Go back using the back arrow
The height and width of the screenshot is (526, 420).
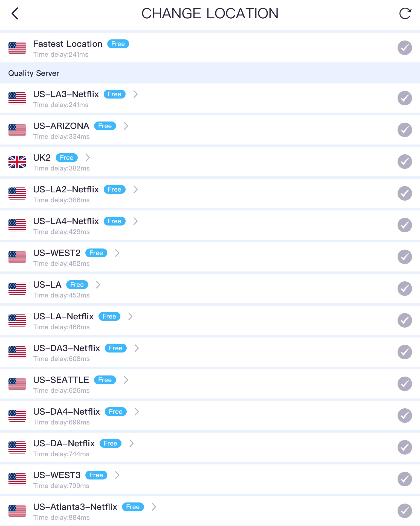[15, 13]
